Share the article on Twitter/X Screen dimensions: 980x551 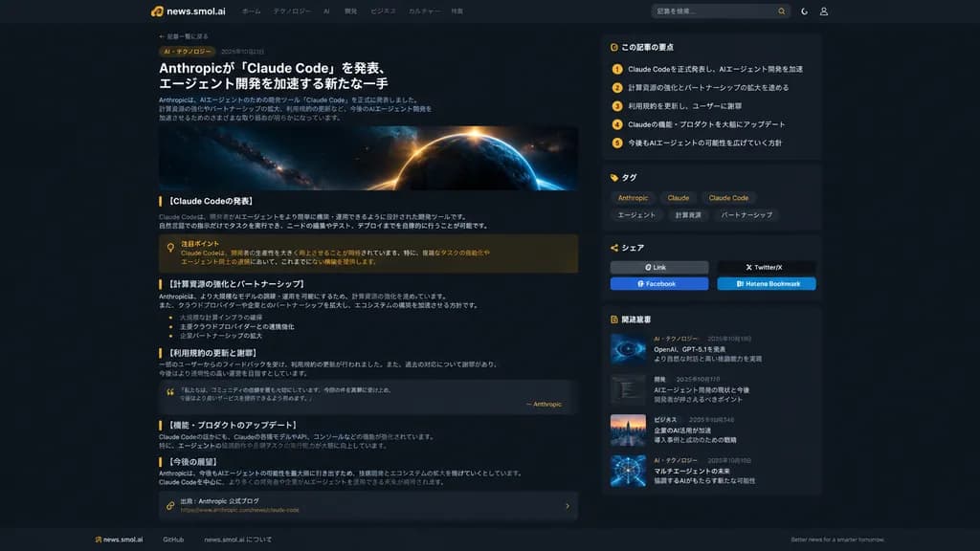pos(767,267)
